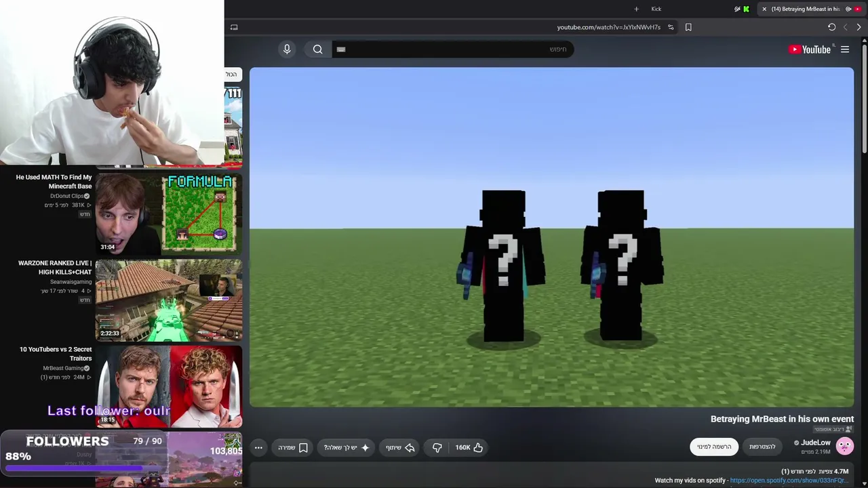Open 'He Used MATH To Find My Minecraft Base' title
This screenshot has height=488, width=868.
pyautogui.click(x=54, y=182)
